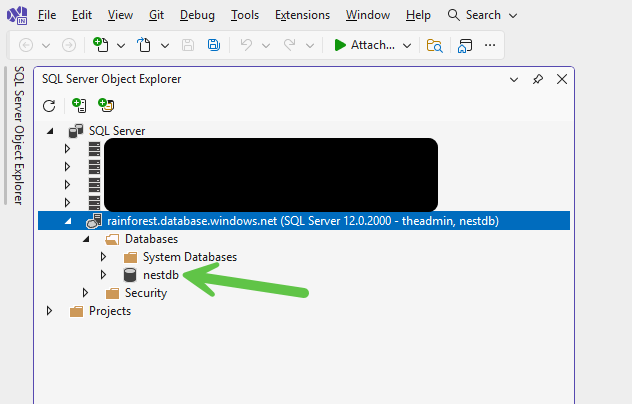This screenshot has height=404, width=632.
Task: Click the vertical SQL Server Object Explorer tab
Action: click(x=19, y=135)
